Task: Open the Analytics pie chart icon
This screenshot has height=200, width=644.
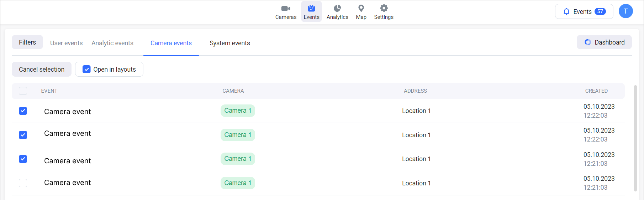Action: 337,9
